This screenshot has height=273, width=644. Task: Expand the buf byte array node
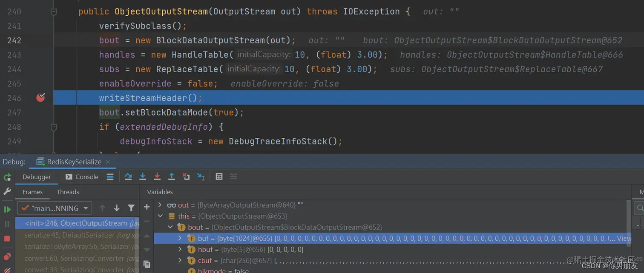180,238
